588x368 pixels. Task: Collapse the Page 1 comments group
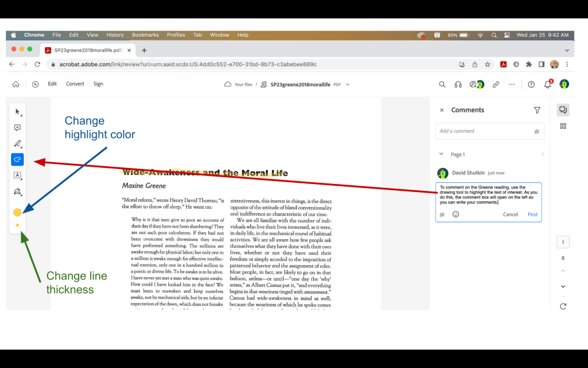tap(441, 154)
